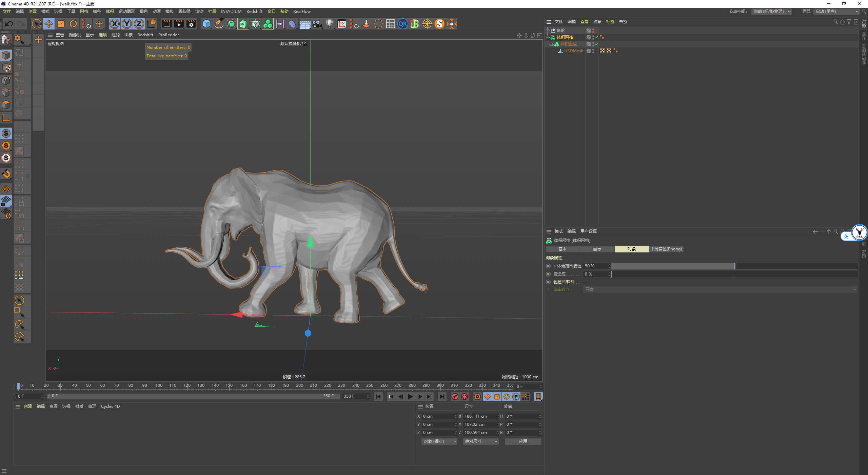Switch to the 坐标 attribute tab
868x475 pixels.
click(597, 249)
